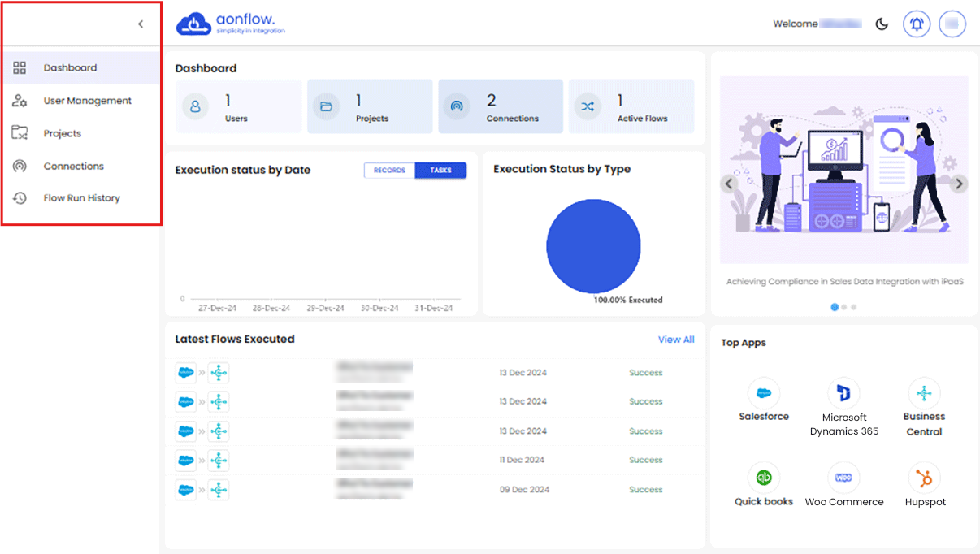The height and width of the screenshot is (554, 980).
Task: Click the QuickBooks app icon
Action: (763, 477)
